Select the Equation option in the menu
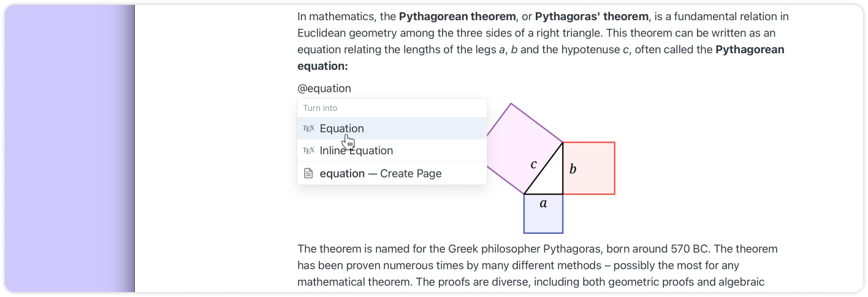 click(x=341, y=129)
